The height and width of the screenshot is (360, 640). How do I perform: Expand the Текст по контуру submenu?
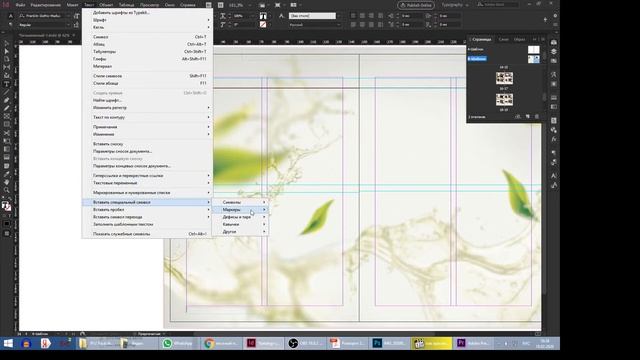(x=147, y=117)
